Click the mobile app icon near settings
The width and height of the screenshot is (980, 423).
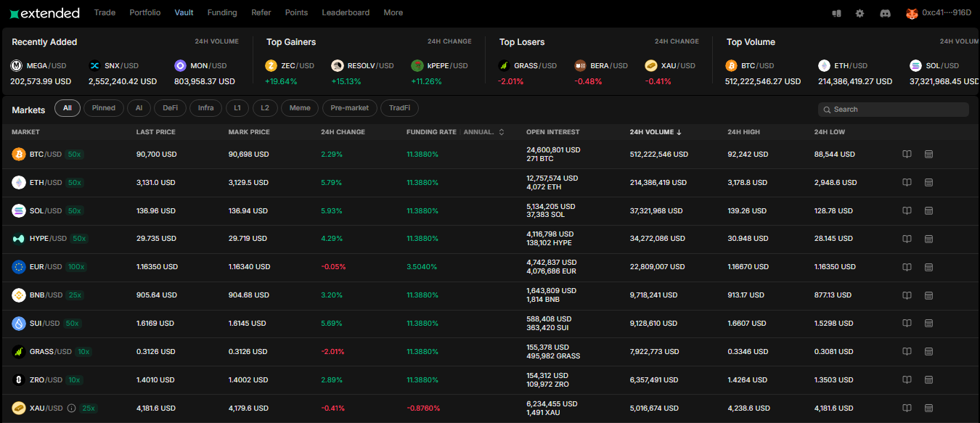click(x=836, y=12)
